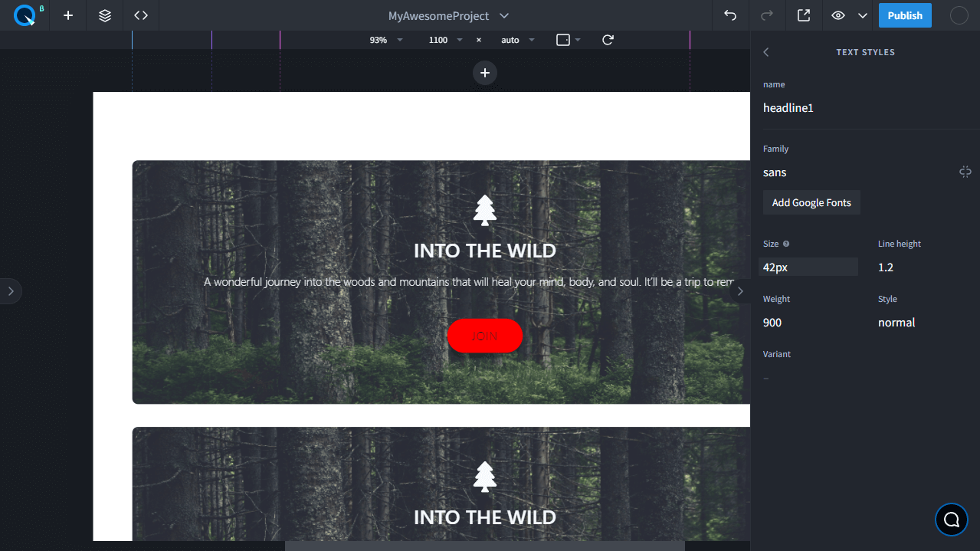Rotate the canvas orientation icon

pyautogui.click(x=608, y=40)
